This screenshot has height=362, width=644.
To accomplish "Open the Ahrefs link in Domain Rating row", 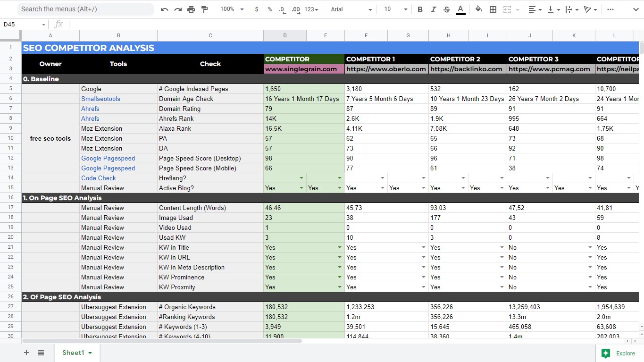I will click(x=90, y=109).
